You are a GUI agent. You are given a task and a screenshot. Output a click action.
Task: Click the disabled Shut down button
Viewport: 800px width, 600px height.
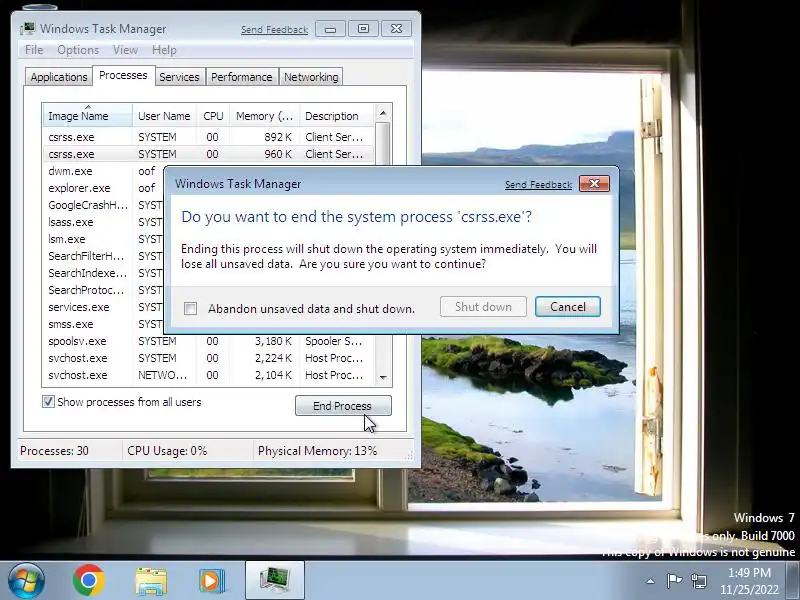coord(483,307)
